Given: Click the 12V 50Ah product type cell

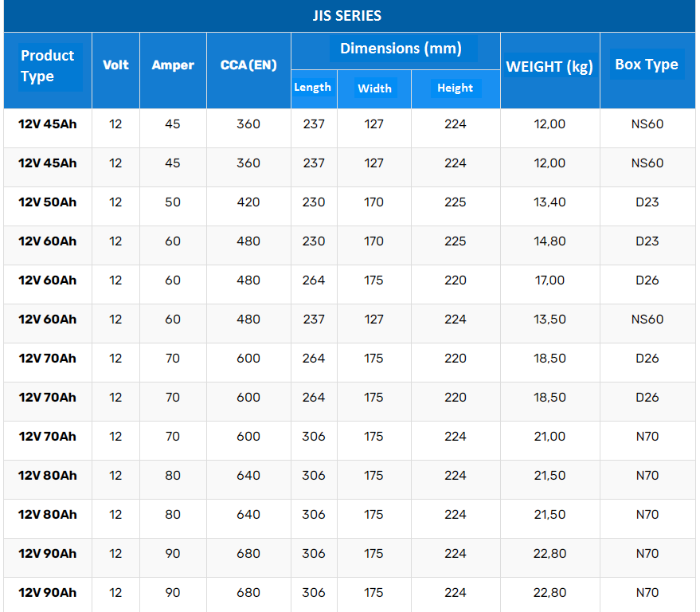Looking at the screenshot, I should click(x=48, y=202).
